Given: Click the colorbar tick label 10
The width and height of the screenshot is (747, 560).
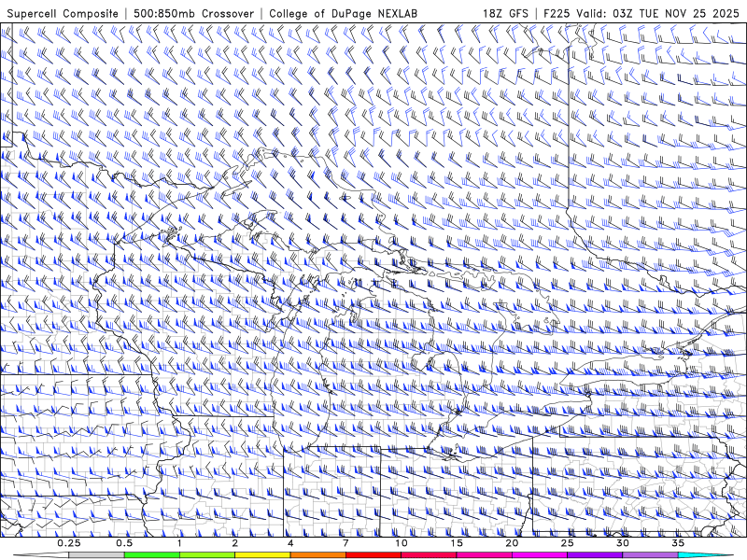Looking at the screenshot, I should pos(402,543).
